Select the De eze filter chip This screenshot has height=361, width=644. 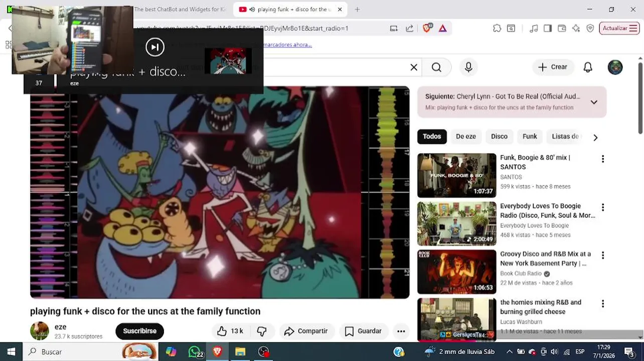[x=465, y=136]
